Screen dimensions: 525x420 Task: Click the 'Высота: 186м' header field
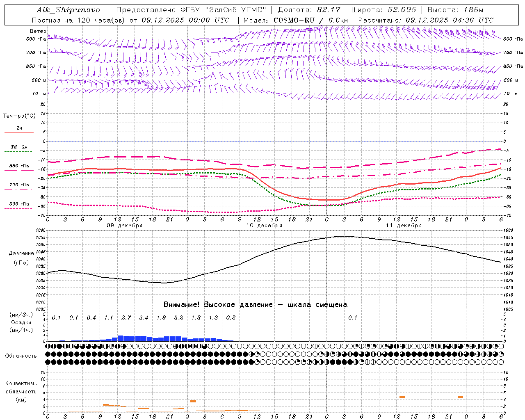(455, 10)
